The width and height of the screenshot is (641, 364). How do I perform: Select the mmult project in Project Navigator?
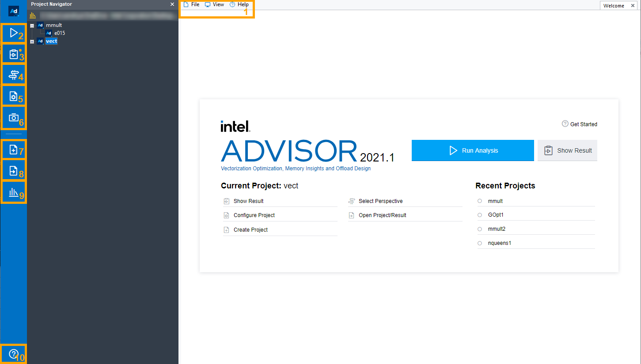coord(54,25)
